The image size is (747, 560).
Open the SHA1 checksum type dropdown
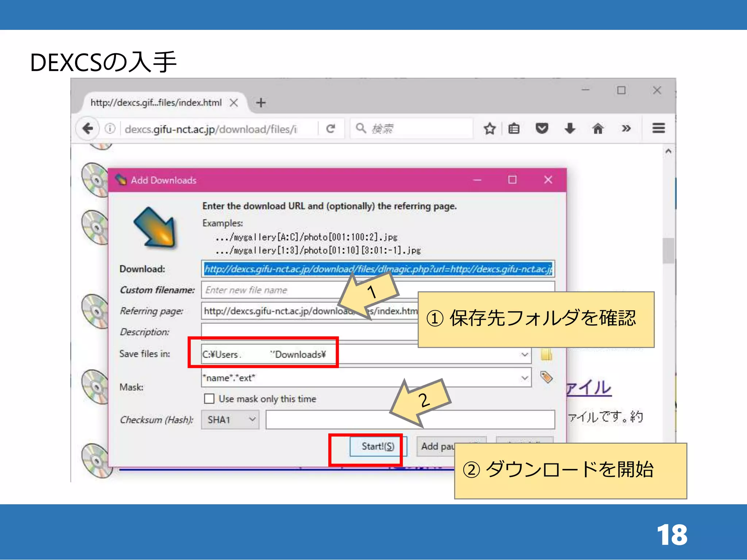point(230,420)
